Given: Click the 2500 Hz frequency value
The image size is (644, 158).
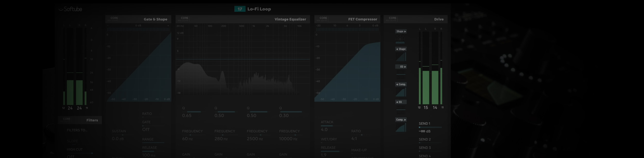Looking at the screenshot, I should coord(254,139).
